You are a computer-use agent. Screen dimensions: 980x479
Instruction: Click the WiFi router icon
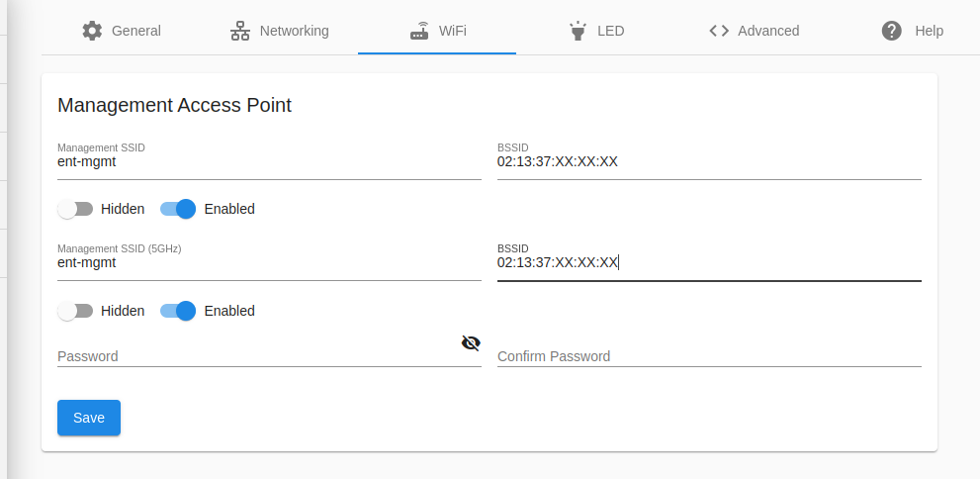pyautogui.click(x=419, y=31)
